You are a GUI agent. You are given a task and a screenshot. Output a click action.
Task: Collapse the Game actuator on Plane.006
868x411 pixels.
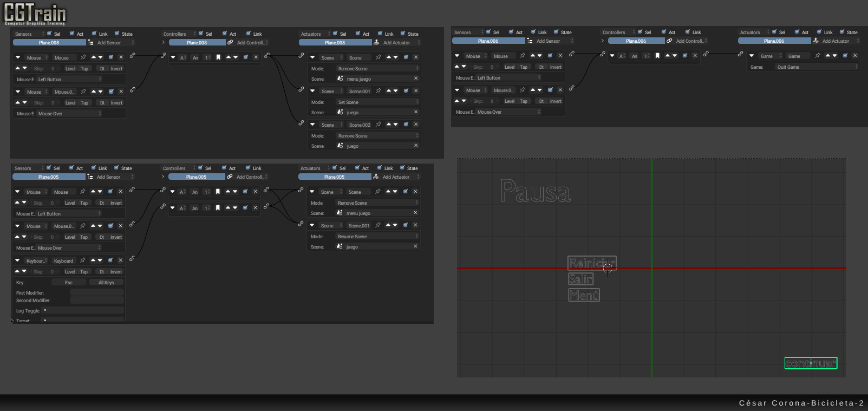click(752, 56)
